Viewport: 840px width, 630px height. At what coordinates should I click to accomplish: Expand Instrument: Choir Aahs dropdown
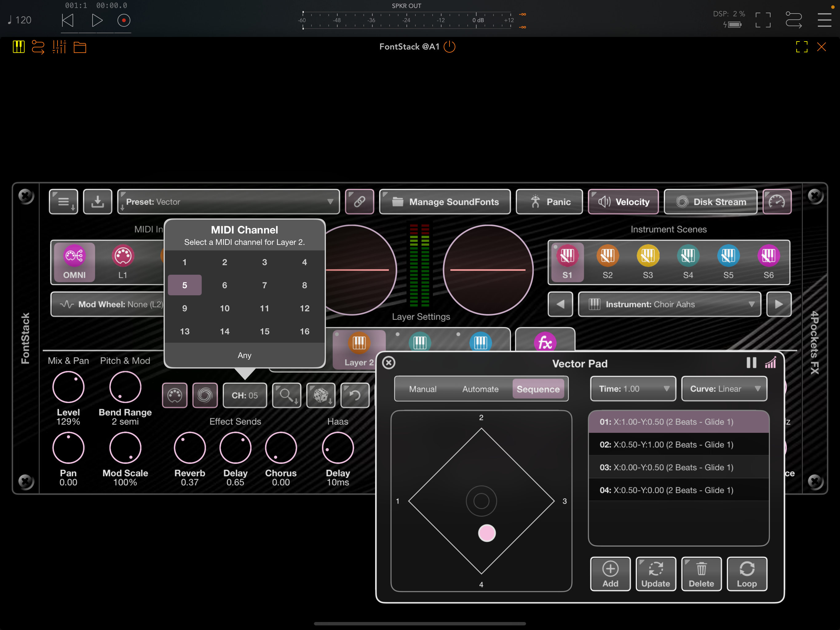[669, 304]
